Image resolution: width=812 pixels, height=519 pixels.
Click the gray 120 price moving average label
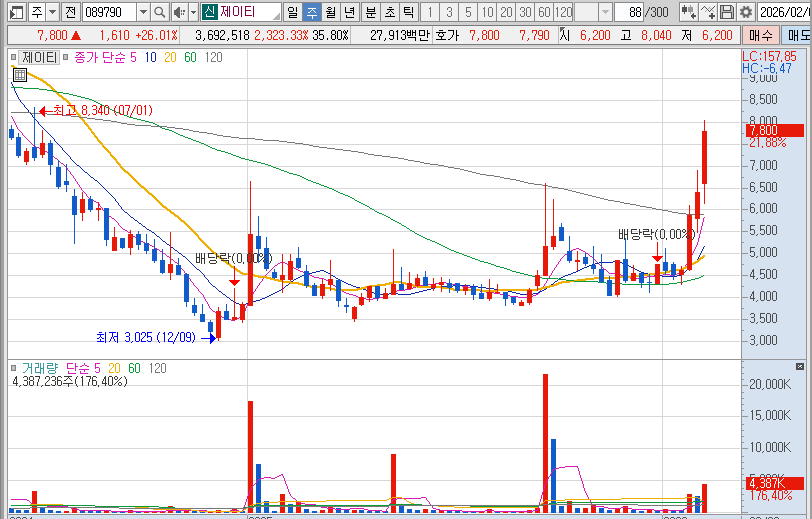(x=213, y=57)
